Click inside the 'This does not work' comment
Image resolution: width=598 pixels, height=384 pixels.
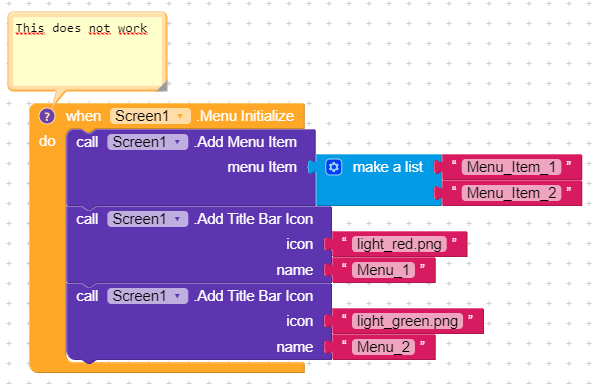[x=87, y=51]
